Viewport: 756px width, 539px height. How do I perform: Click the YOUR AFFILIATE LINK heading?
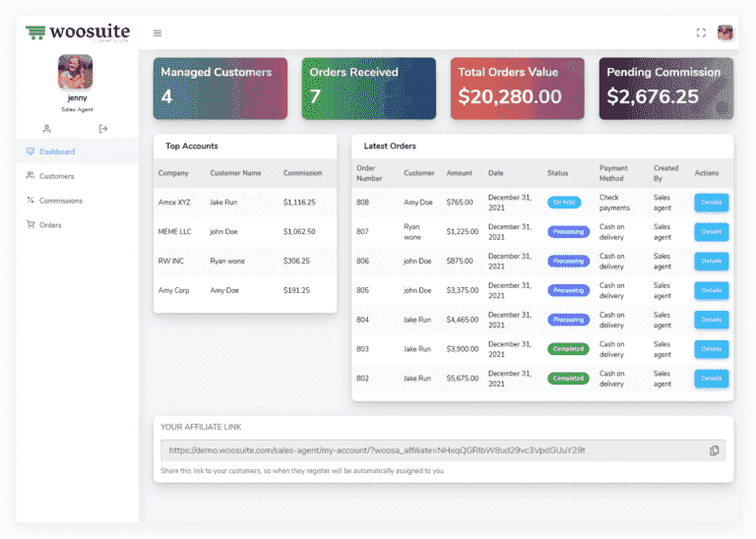click(201, 427)
